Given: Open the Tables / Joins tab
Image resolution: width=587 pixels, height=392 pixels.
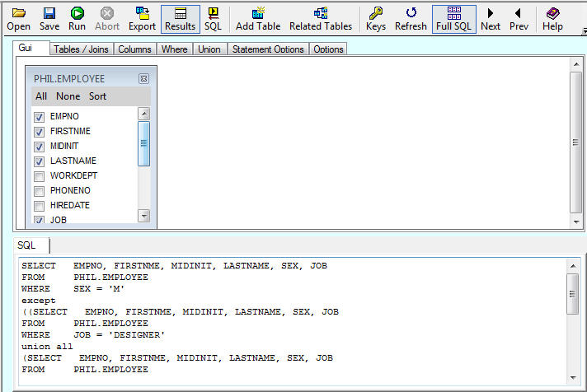Looking at the screenshot, I should point(81,49).
